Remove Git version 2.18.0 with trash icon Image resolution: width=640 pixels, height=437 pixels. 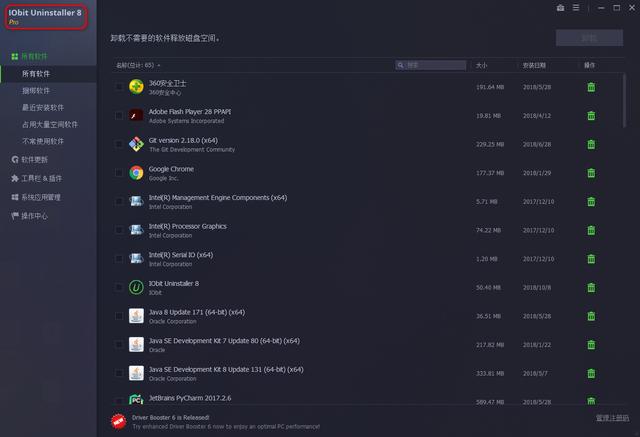pyautogui.click(x=591, y=144)
